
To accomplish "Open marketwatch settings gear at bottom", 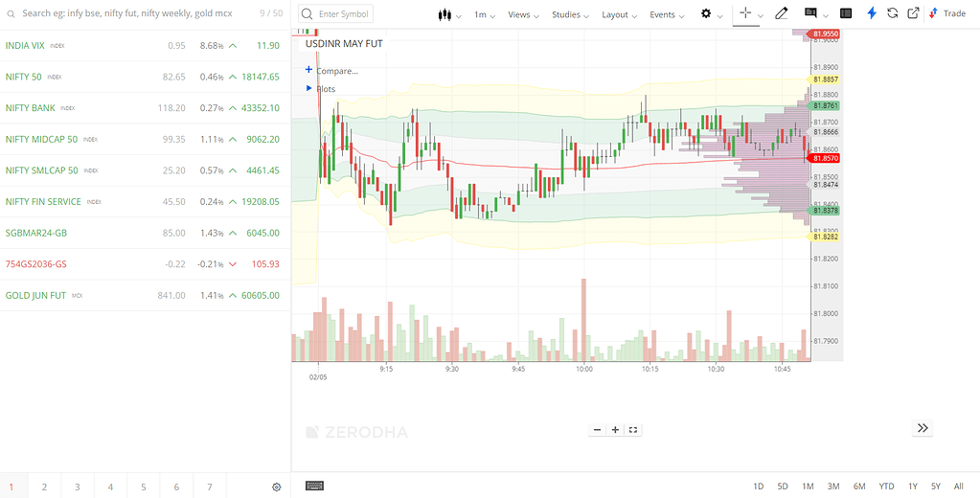I will coord(277,487).
